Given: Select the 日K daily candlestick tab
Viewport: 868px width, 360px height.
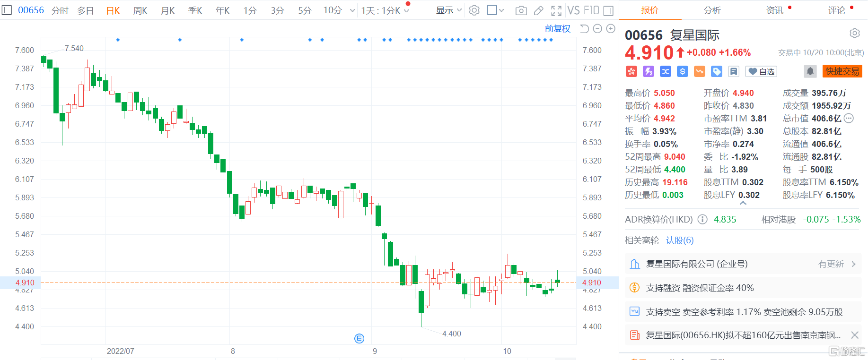Looking at the screenshot, I should coord(113,10).
